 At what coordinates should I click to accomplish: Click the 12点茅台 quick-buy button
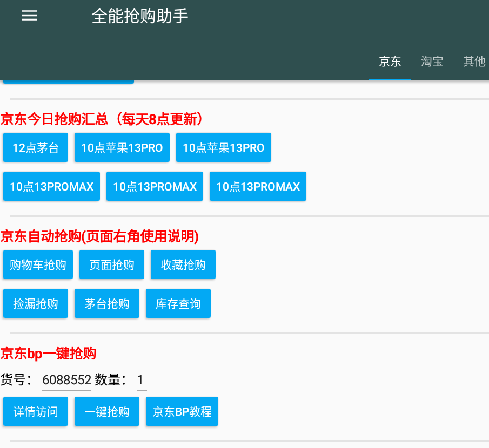[35, 147]
